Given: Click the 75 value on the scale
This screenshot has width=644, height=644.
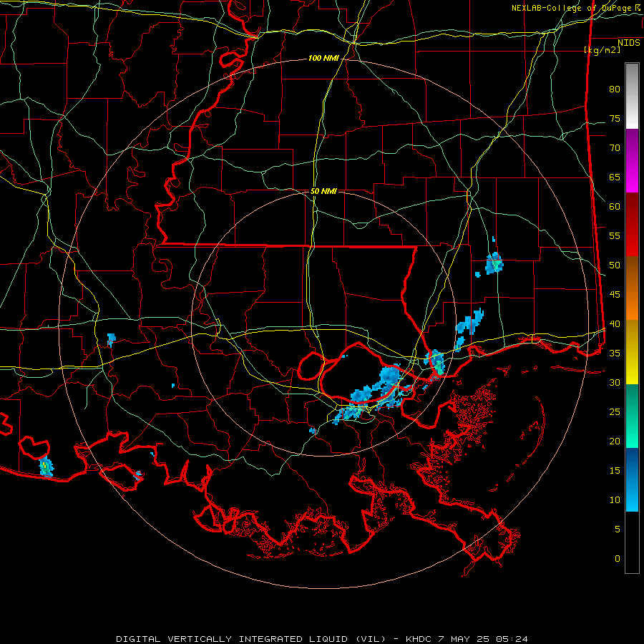Looking at the screenshot, I should 615,118.
